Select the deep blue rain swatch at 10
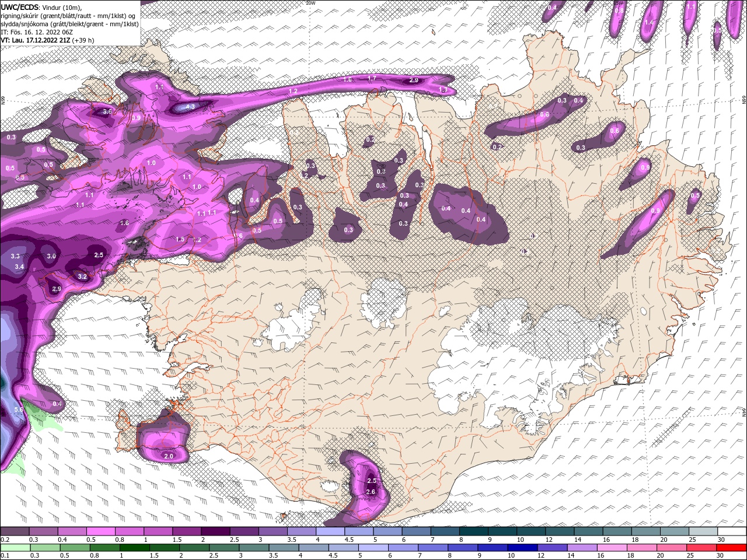Screen dimensions: 747x560 coord(522,547)
